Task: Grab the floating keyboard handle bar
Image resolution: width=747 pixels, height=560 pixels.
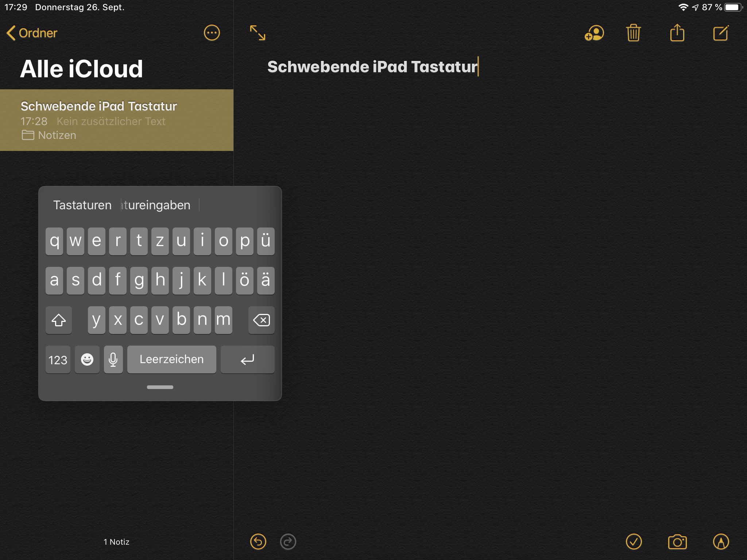Action: pyautogui.click(x=160, y=387)
